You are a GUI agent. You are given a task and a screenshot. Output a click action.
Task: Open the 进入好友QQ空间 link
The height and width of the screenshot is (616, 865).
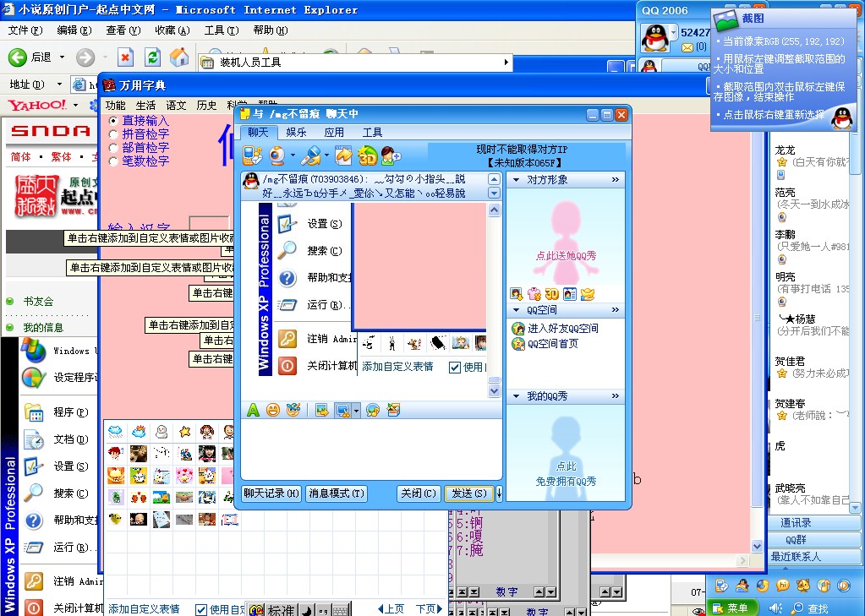click(562, 329)
